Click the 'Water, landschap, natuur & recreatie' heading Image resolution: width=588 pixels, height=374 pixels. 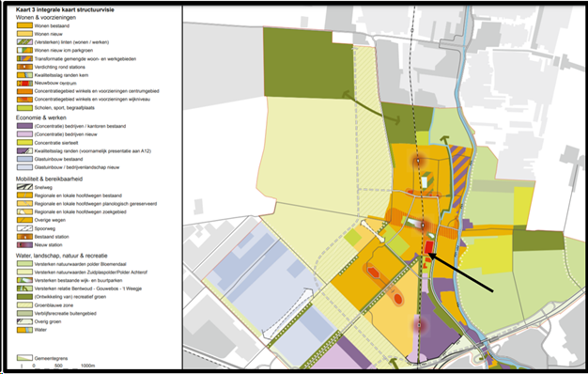click(x=61, y=256)
